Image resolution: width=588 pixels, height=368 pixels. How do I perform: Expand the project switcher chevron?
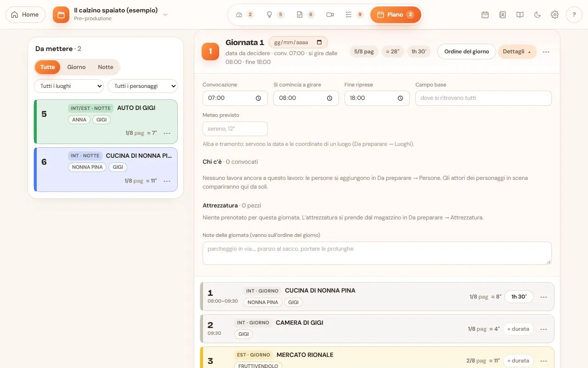pos(165,15)
